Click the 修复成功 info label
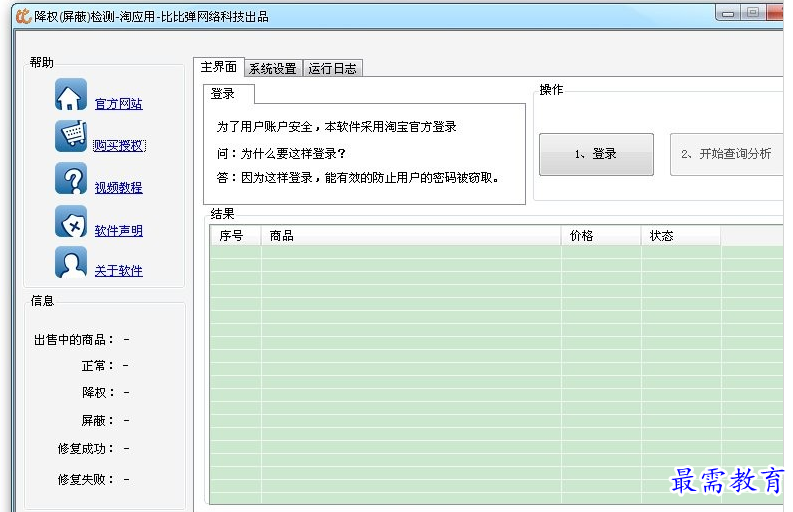793x512 pixels. [x=86, y=449]
